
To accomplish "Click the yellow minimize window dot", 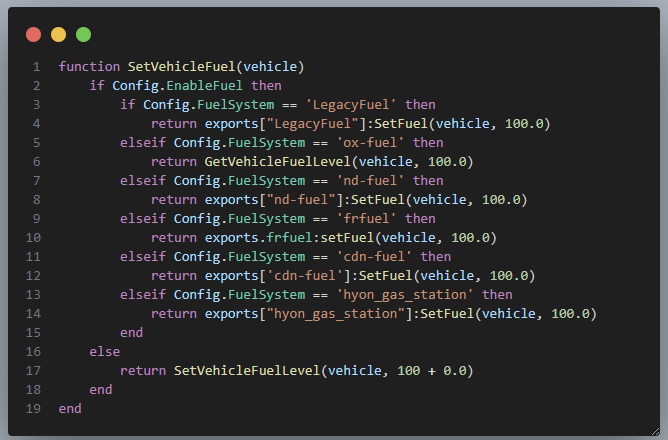I will [x=58, y=35].
